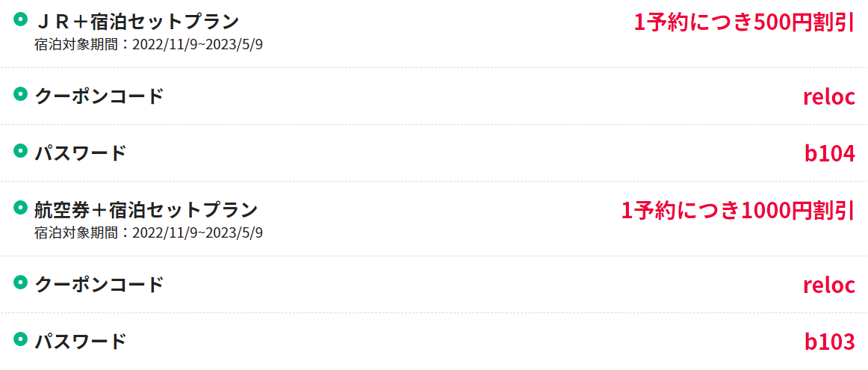Click the green bullet beside the first パスワード
This screenshot has width=868, height=370.
click(x=20, y=152)
